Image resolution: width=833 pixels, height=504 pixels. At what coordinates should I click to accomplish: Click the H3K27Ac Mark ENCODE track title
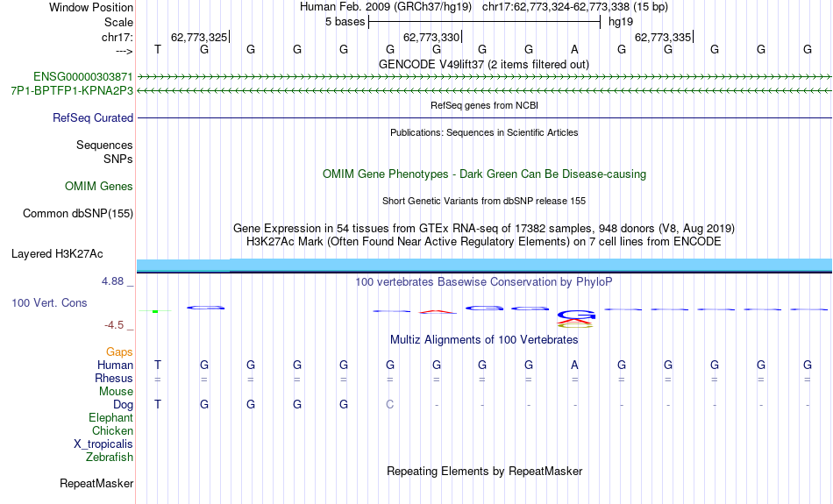(484, 242)
